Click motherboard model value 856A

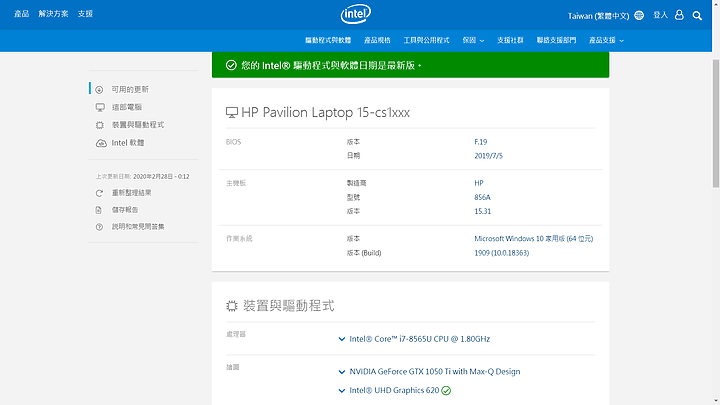482,197
